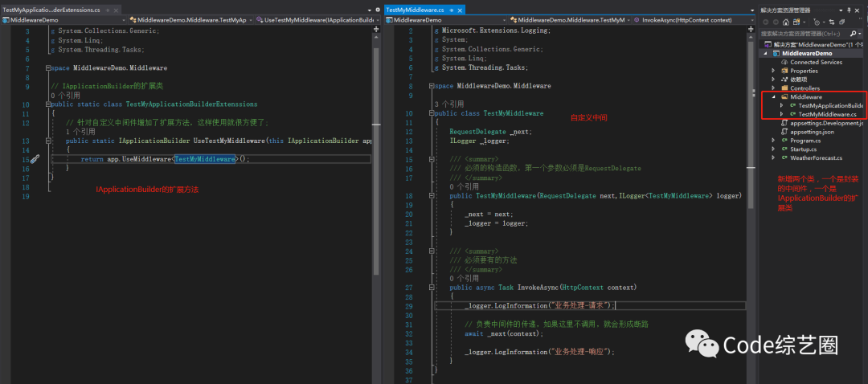
Task: Click the left editor vertical scrollbar
Action: point(376,161)
